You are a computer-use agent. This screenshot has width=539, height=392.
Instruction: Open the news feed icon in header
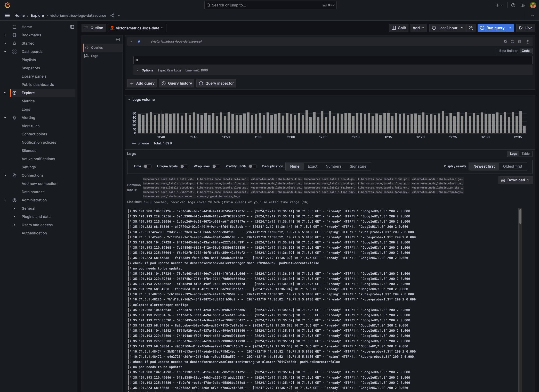523,5
